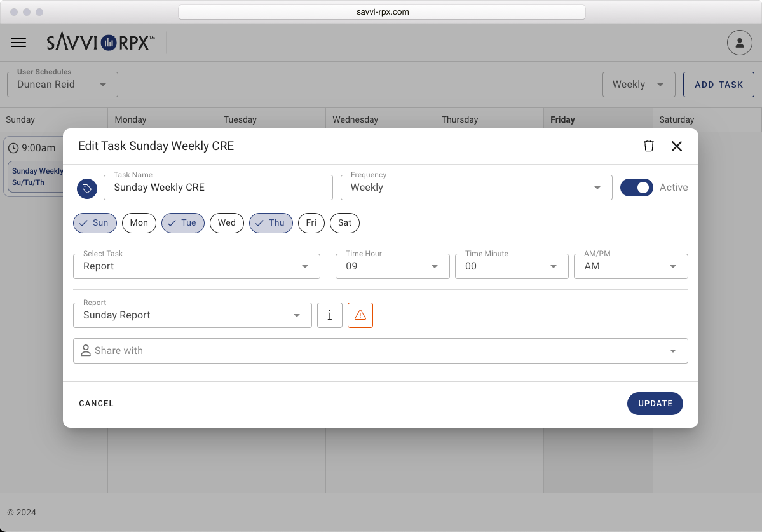The height and width of the screenshot is (532, 762).
Task: Toggle the Active switch off
Action: pyautogui.click(x=636, y=188)
